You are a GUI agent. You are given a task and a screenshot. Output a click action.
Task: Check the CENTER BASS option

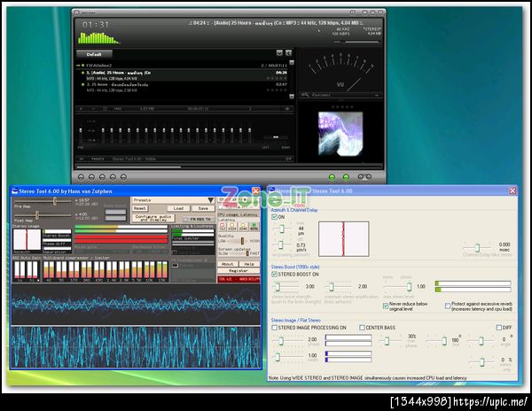(362, 328)
